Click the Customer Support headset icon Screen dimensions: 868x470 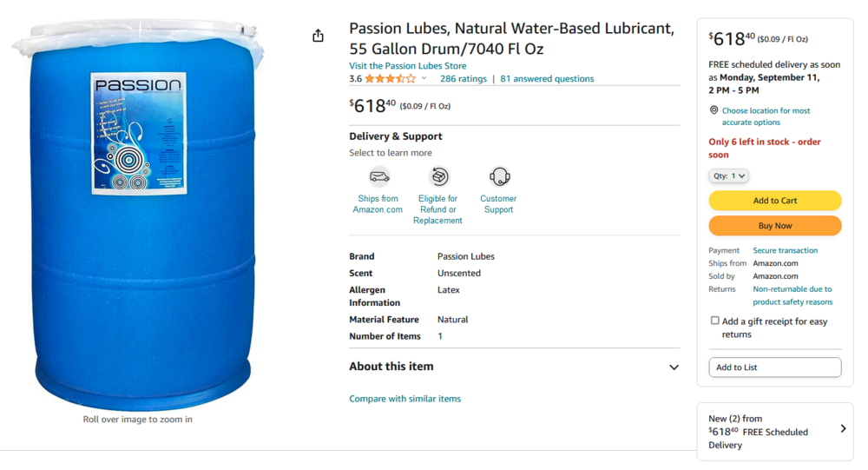(x=499, y=177)
